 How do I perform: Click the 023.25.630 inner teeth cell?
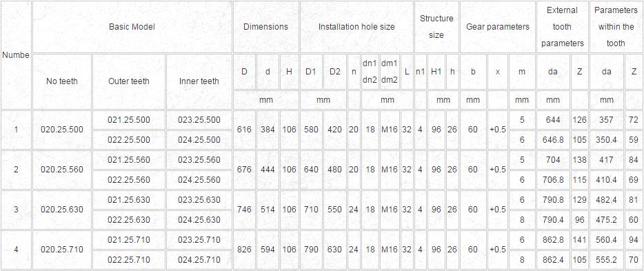point(199,200)
